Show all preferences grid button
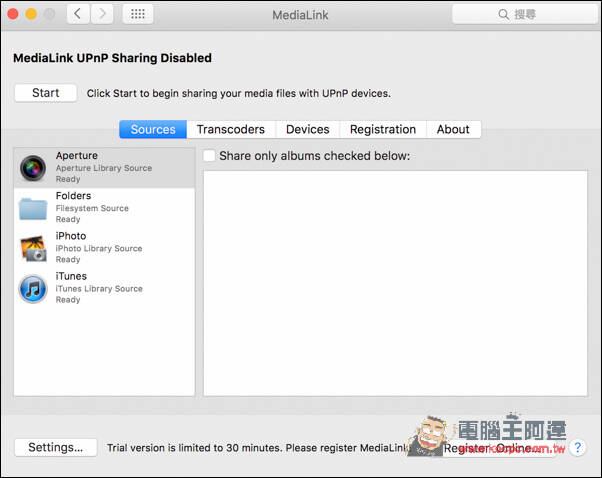The image size is (602, 478). coord(138,14)
